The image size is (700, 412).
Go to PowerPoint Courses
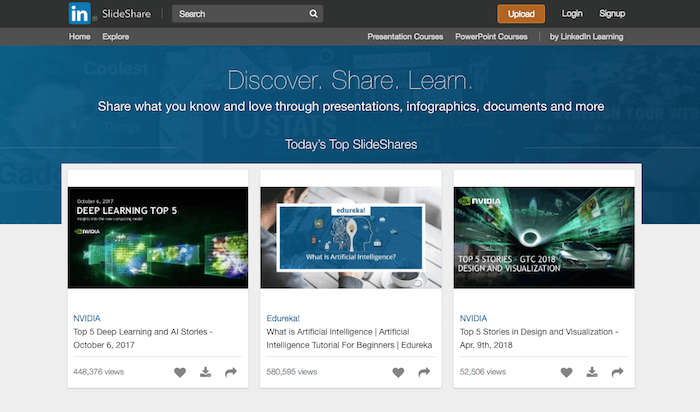[x=491, y=37]
